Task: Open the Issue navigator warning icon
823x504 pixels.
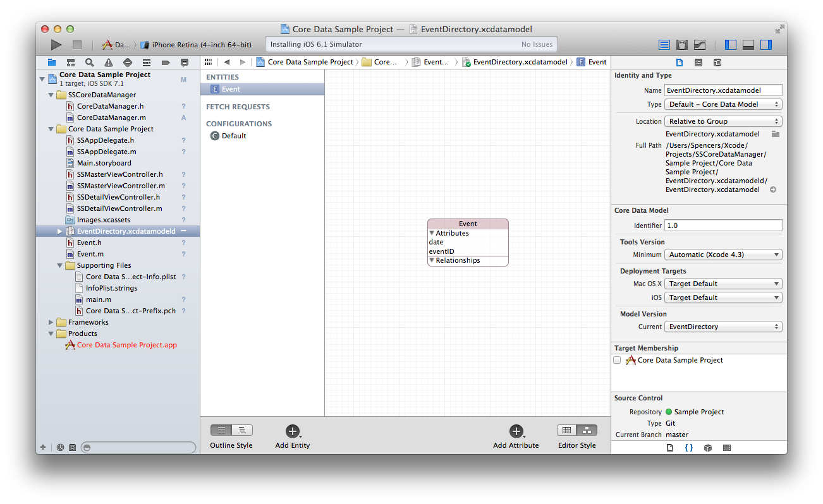Action: [109, 63]
